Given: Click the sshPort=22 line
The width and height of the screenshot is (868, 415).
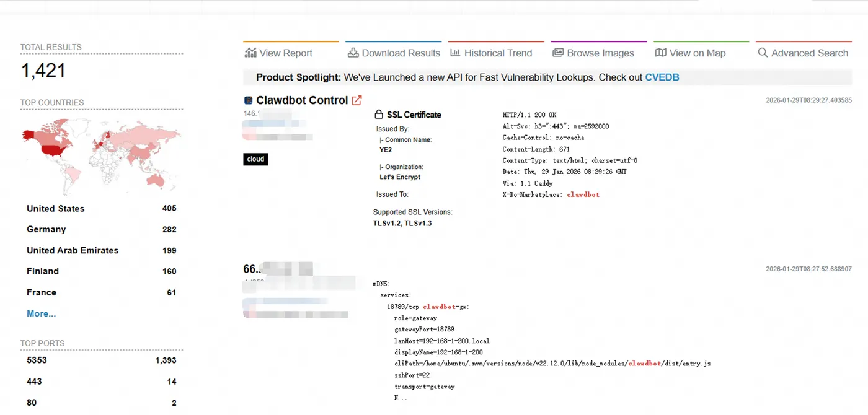Looking at the screenshot, I should coord(412,375).
